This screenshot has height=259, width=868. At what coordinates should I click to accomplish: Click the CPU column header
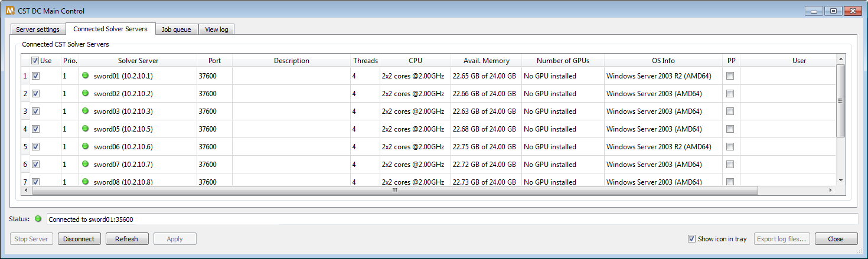(416, 60)
